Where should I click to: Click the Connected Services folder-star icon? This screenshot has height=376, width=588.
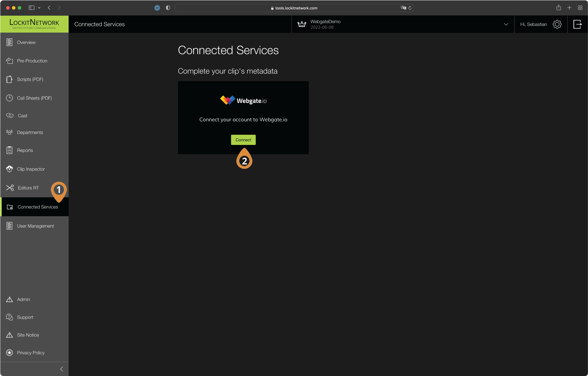pos(10,207)
